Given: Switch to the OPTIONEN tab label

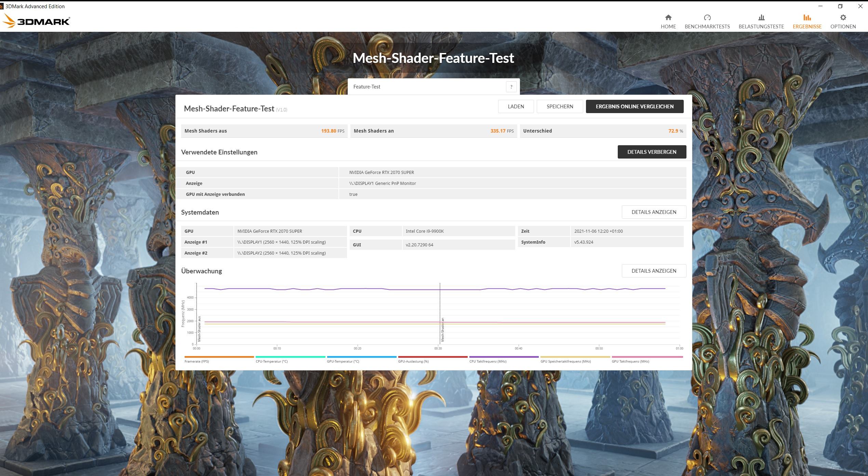Looking at the screenshot, I should (x=843, y=27).
